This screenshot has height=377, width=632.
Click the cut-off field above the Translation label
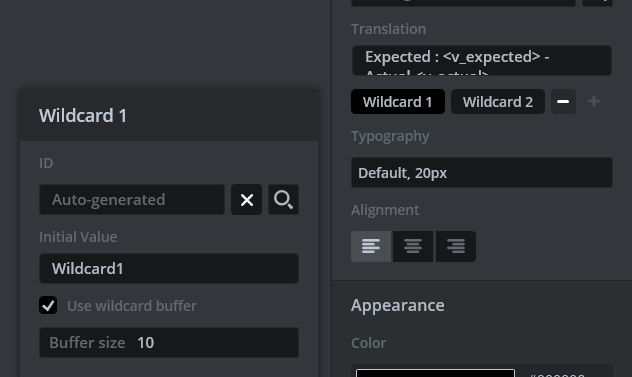(x=463, y=3)
